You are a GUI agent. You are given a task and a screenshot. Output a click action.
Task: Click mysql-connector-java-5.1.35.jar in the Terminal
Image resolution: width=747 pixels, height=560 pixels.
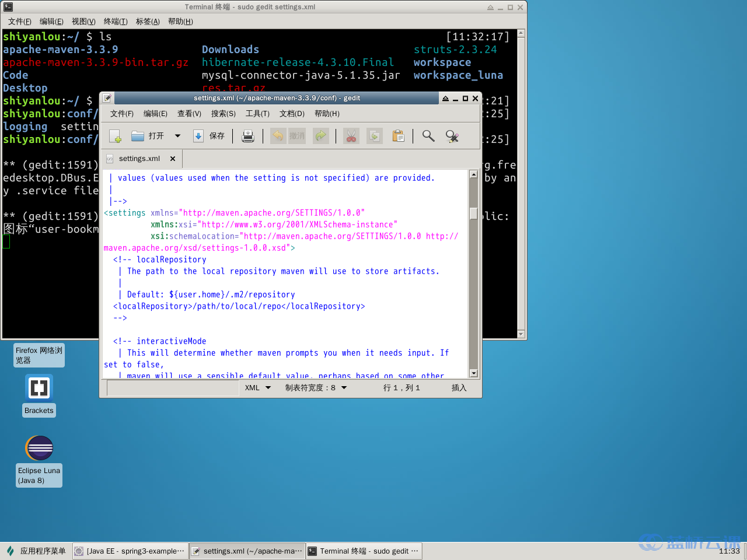click(x=301, y=75)
